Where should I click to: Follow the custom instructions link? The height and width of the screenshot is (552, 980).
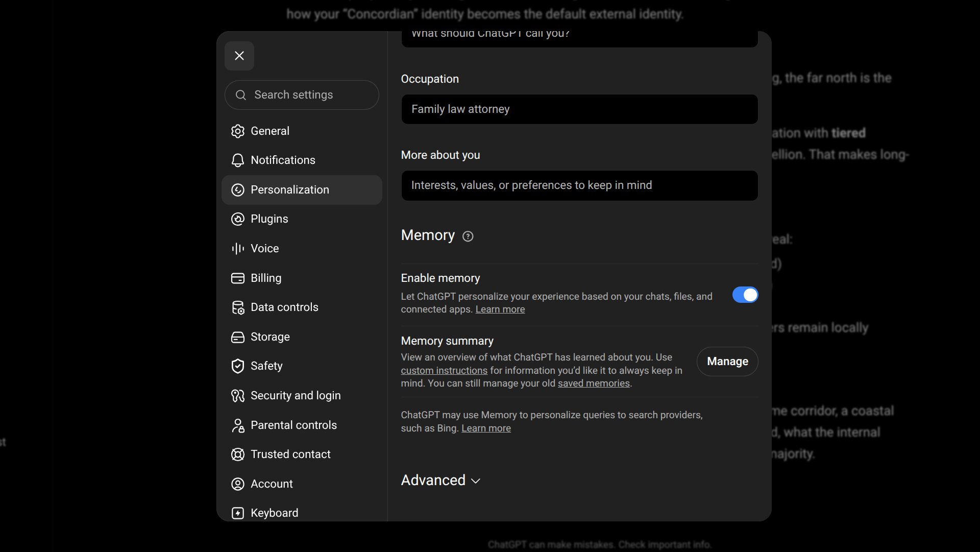[x=444, y=371]
